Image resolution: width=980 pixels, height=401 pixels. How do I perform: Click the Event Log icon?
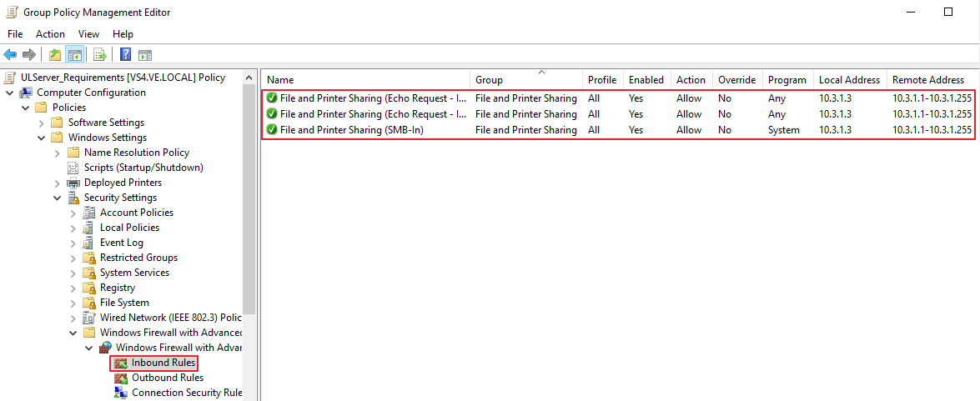click(x=88, y=243)
